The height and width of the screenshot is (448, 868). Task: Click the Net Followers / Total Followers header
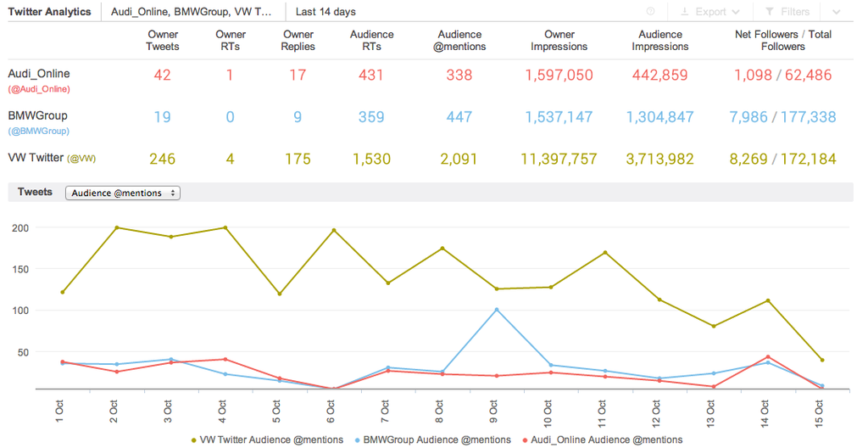point(783,41)
